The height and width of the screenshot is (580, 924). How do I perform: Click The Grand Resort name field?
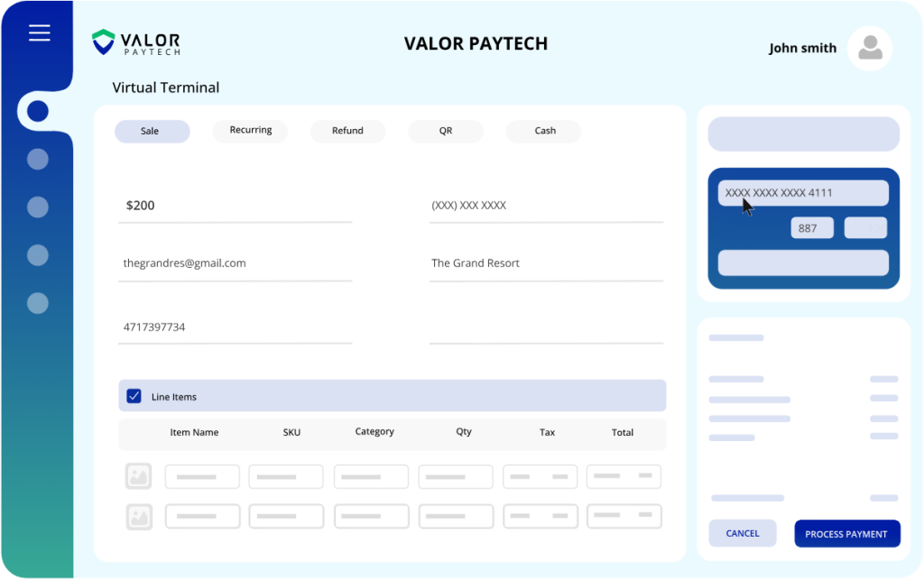[546, 264]
